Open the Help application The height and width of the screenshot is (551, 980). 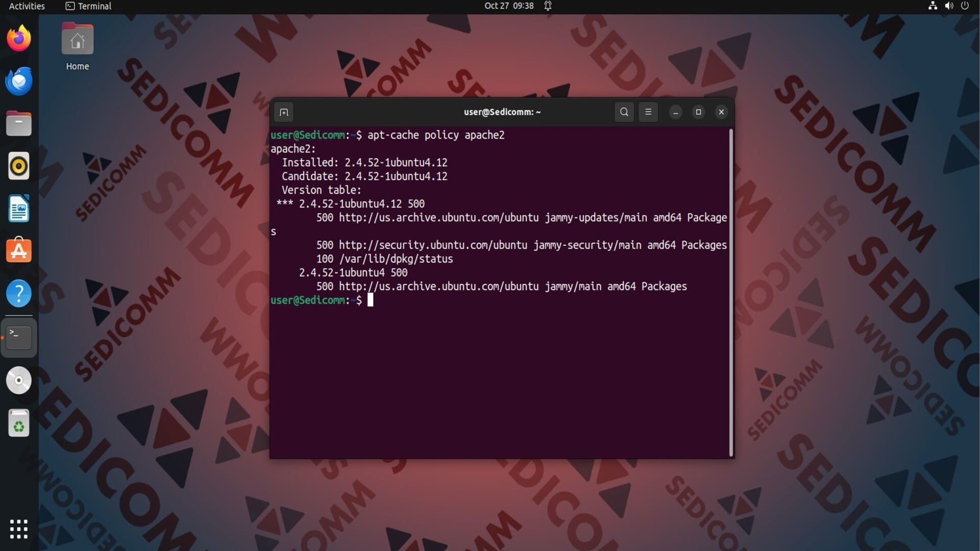pos(19,294)
